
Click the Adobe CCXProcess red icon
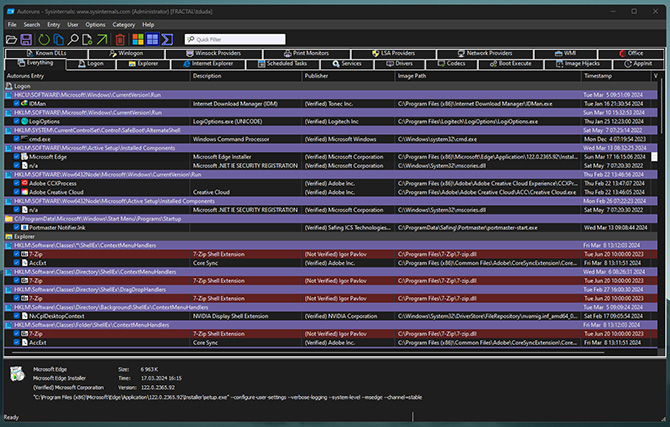(x=24, y=183)
